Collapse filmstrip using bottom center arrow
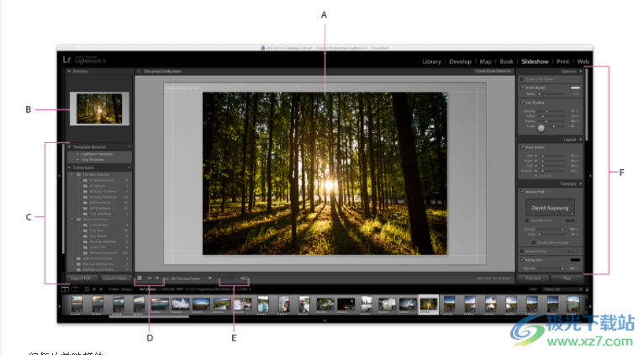This screenshot has width=644, height=355. (325, 321)
